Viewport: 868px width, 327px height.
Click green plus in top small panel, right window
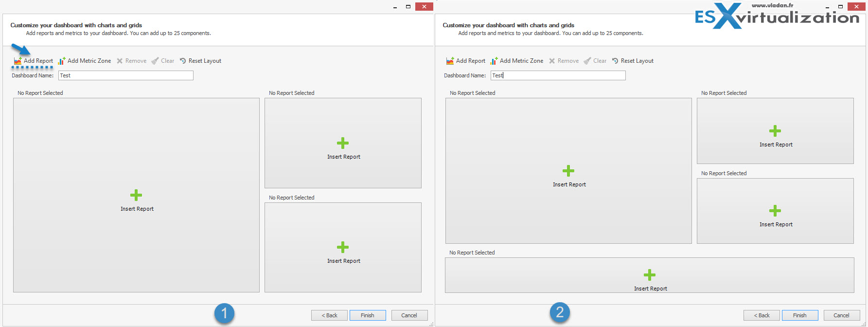(775, 131)
